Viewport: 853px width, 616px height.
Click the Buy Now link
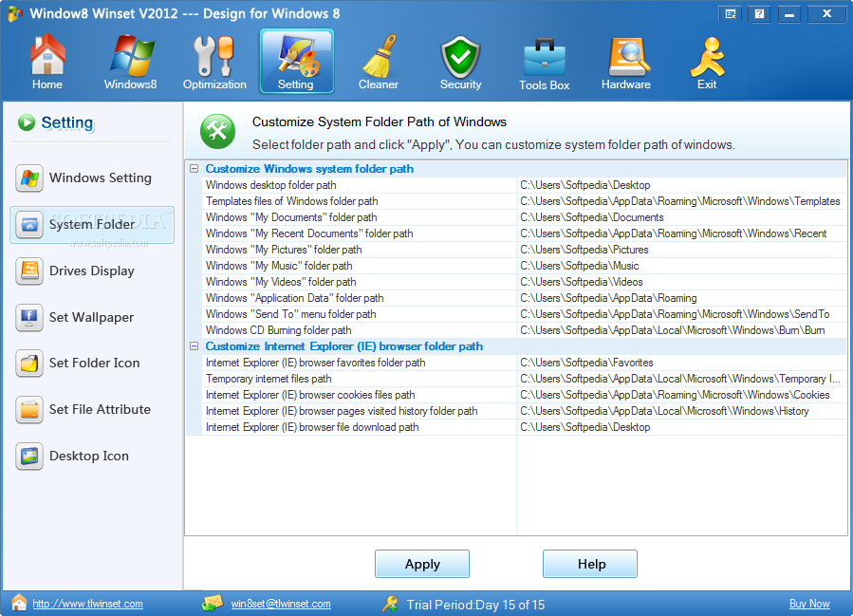pos(809,604)
